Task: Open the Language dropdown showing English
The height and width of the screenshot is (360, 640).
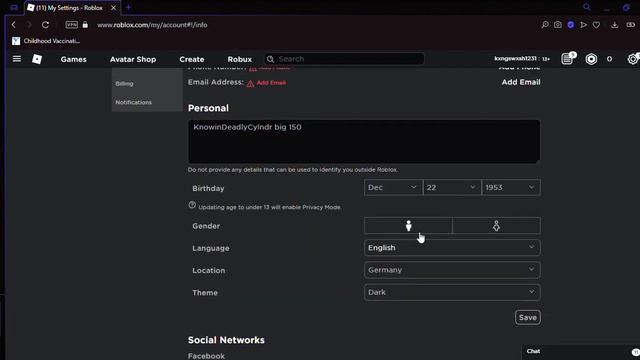Action: tap(452, 248)
